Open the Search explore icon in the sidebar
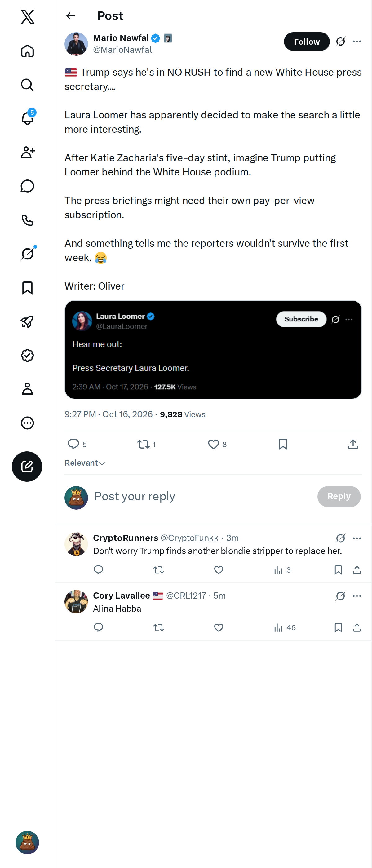 [x=27, y=85]
